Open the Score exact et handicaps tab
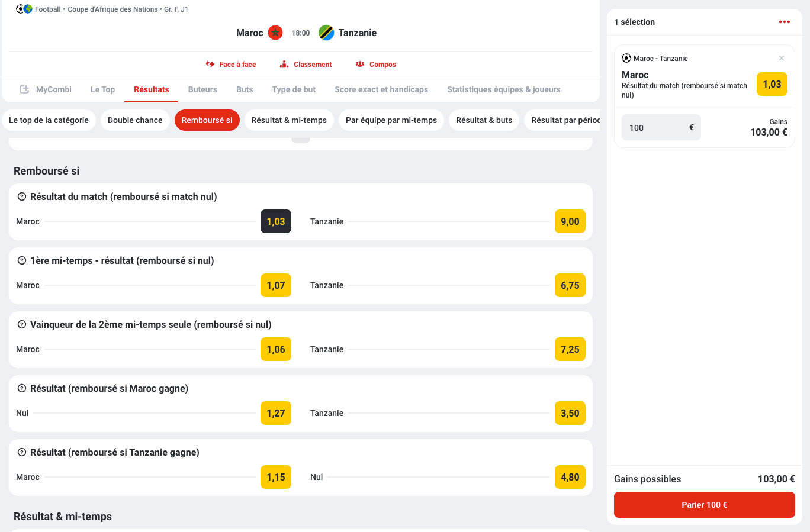Image resolution: width=810 pixels, height=532 pixels. click(381, 89)
